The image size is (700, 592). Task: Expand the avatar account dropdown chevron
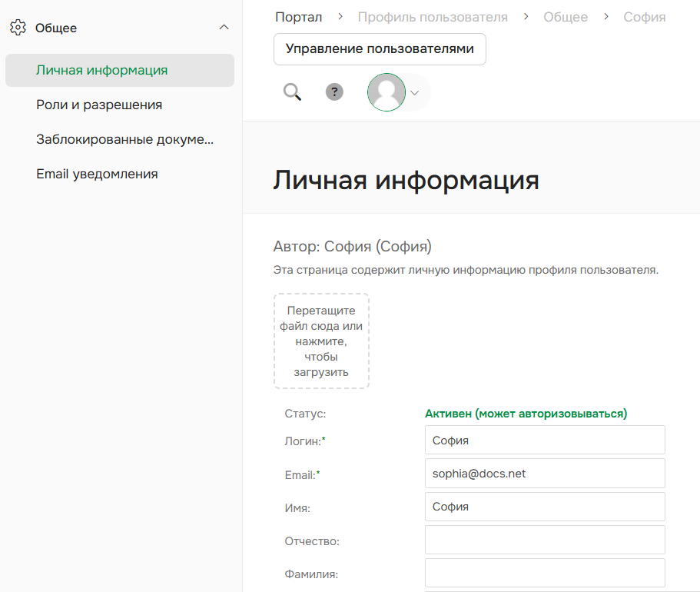[x=414, y=92]
